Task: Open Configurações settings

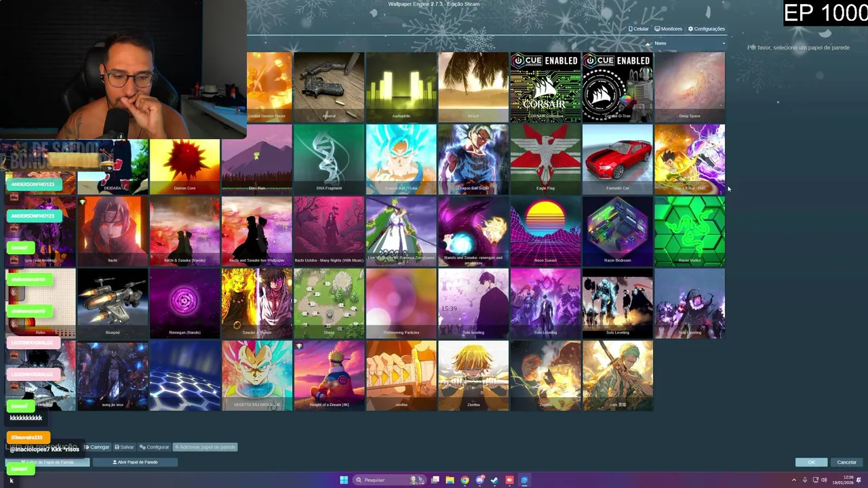Action: pos(707,29)
